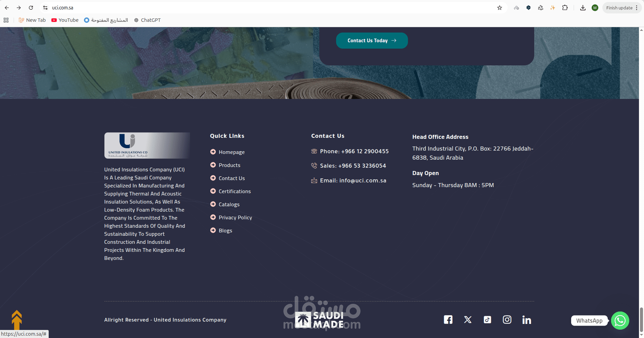Click the Sales number +966 53 3236054
The image size is (644, 338).
pyautogui.click(x=362, y=166)
